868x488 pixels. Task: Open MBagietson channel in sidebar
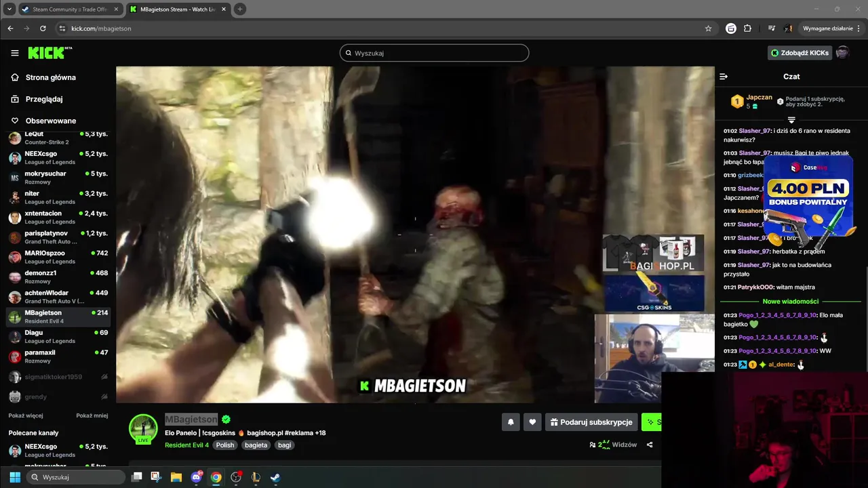(58, 317)
